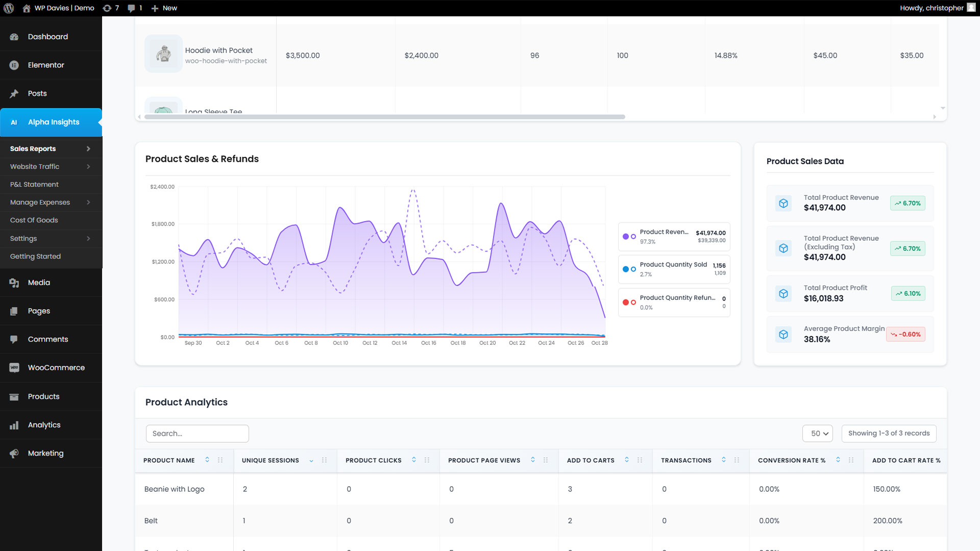Click the Marketing megaphone icon
Screen dimensions: 980x551
[x=14, y=454]
